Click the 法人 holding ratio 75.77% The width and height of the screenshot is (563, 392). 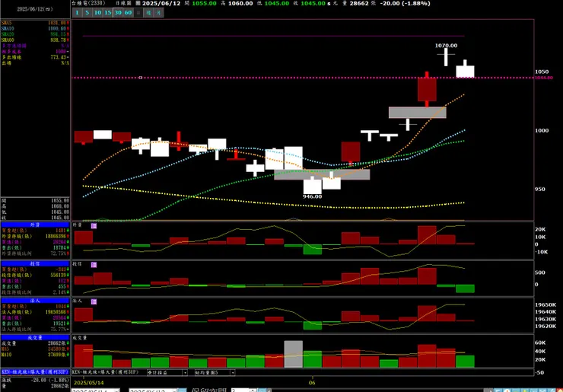pos(59,329)
